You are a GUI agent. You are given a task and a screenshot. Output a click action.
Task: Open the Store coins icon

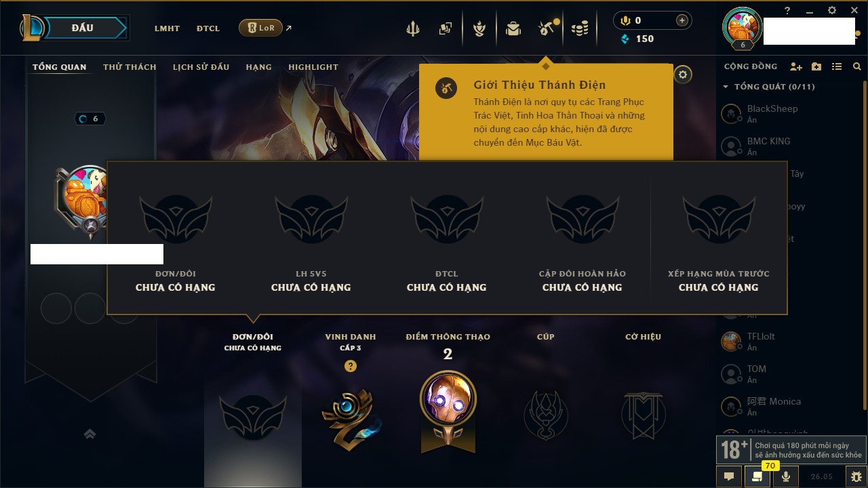click(579, 28)
